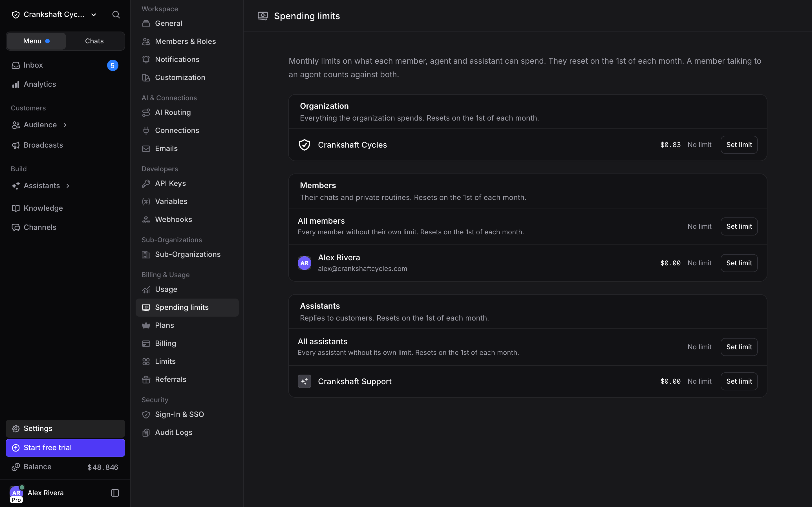Expand the Audience submenu chevron
The image size is (812, 507).
point(65,125)
